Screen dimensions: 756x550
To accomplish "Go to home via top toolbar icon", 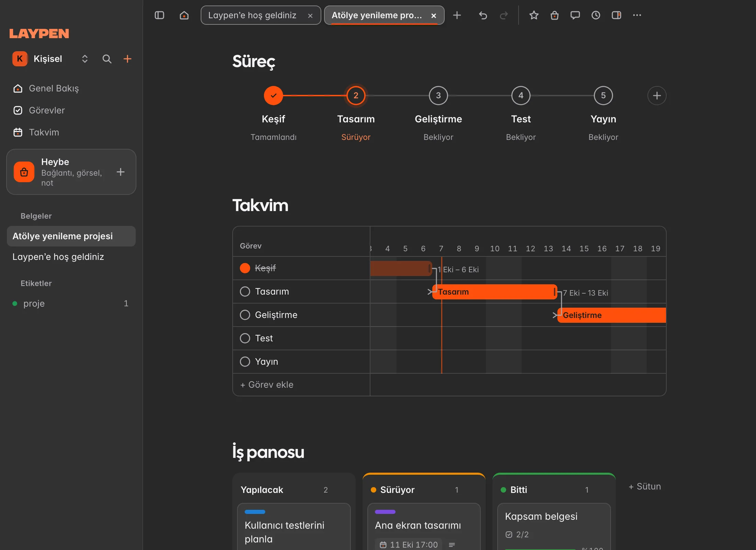I will coord(184,15).
